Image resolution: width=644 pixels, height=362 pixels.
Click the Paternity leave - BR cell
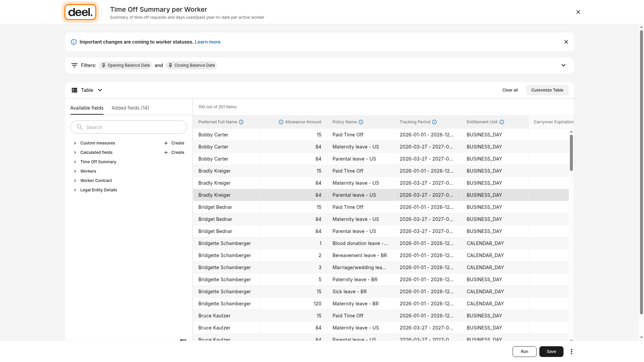(x=361, y=280)
